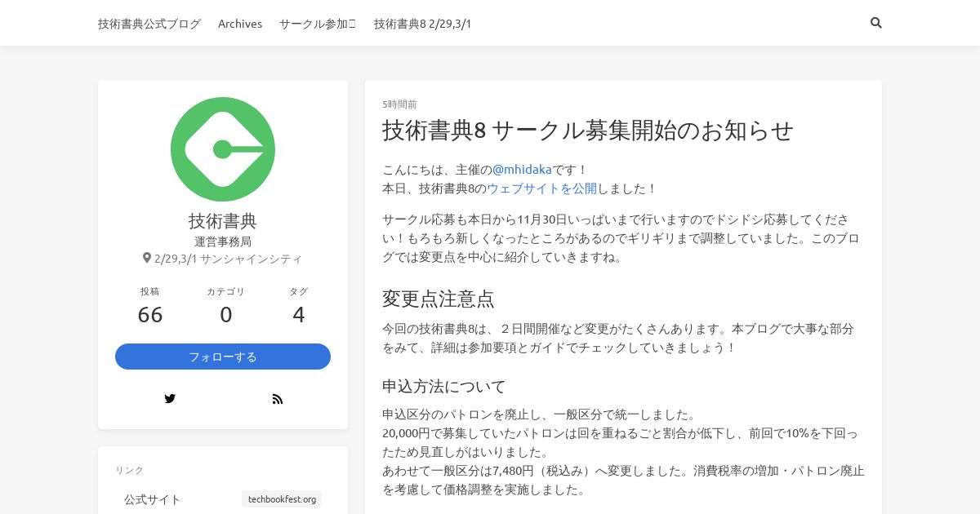Click the 申込方法について heading
Screen dimensions: 980x514
(444, 386)
